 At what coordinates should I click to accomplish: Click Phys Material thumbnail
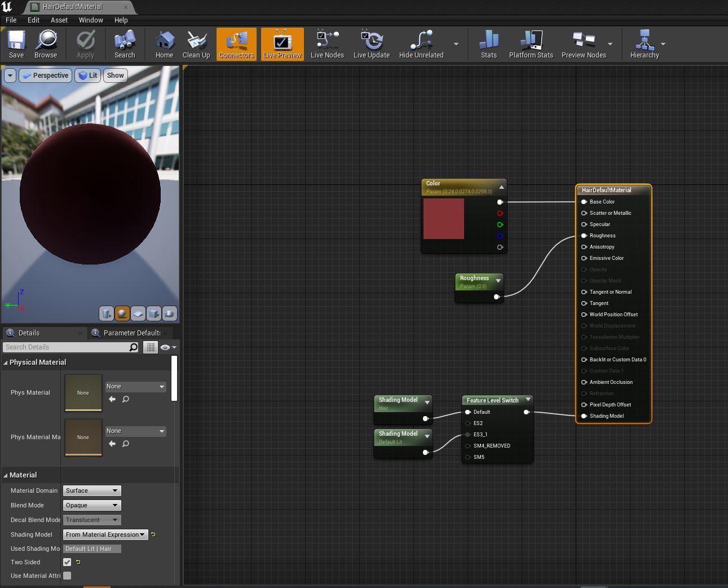pyautogui.click(x=83, y=393)
